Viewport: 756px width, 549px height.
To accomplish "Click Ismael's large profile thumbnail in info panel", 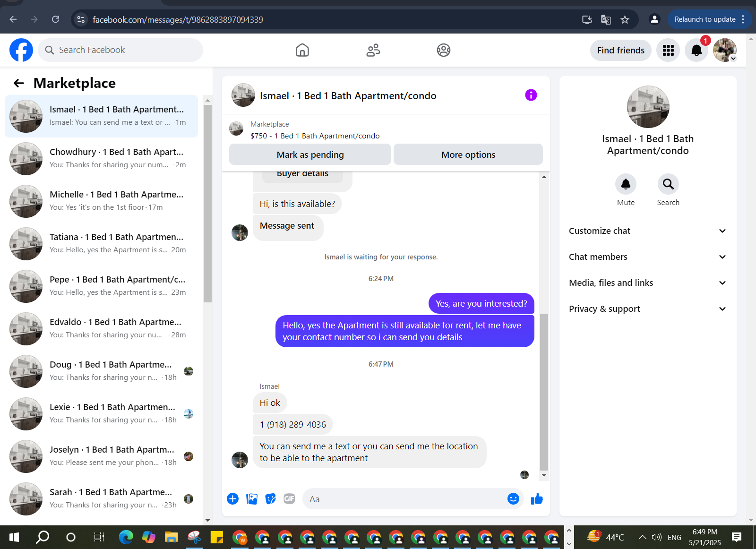I will pos(648,107).
